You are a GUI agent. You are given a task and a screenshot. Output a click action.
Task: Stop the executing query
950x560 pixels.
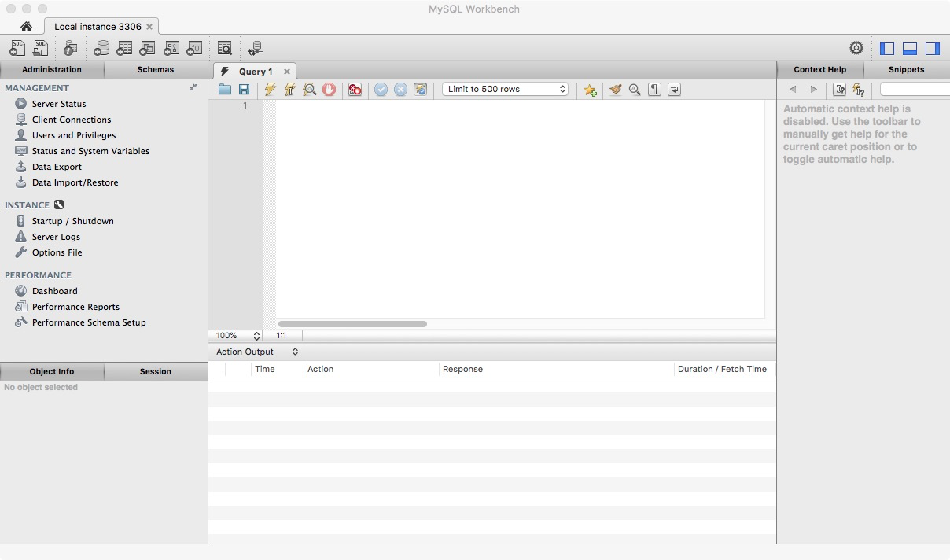coord(329,90)
